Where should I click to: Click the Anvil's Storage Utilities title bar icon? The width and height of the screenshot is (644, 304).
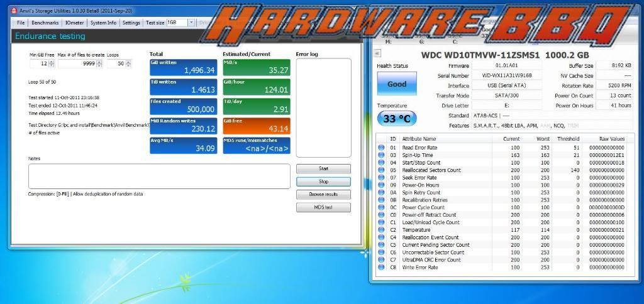[14, 11]
